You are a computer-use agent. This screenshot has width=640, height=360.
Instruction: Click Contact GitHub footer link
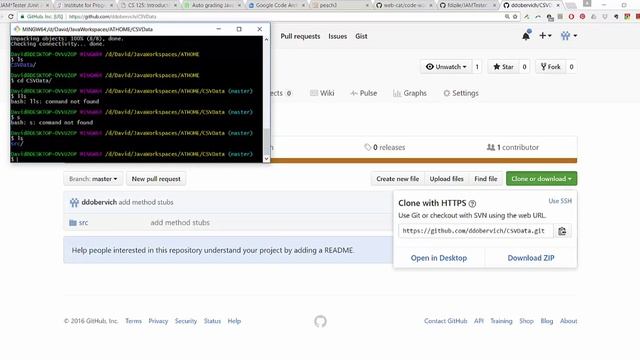(x=445, y=321)
